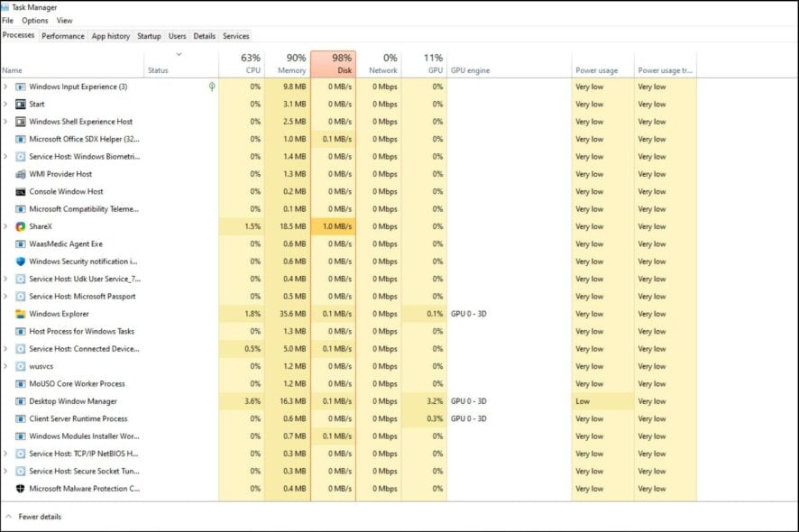Open the Users tab

[178, 36]
